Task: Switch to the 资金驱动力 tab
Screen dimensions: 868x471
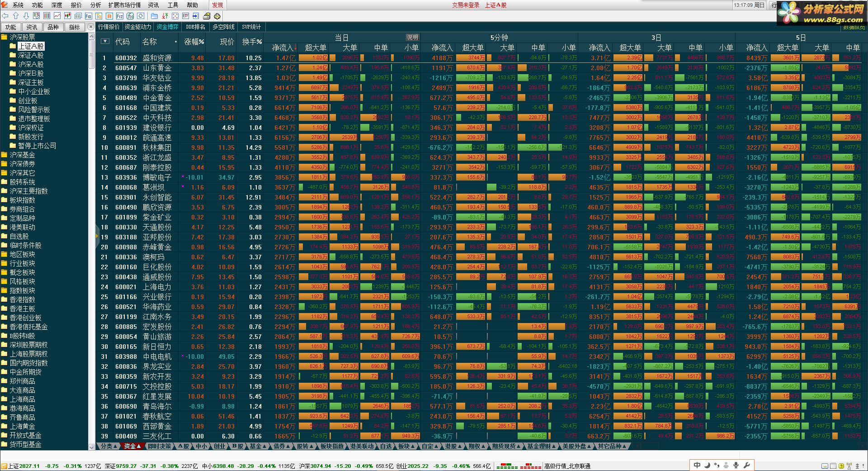Action: 138,27
